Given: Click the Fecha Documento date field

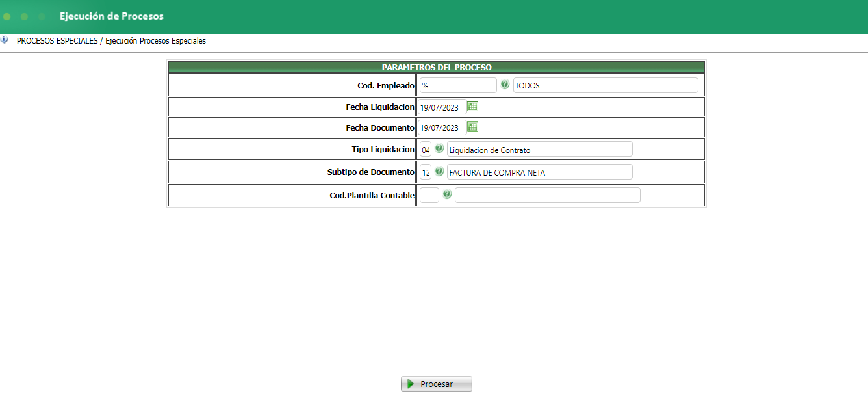Looking at the screenshot, I should pyautogui.click(x=442, y=127).
